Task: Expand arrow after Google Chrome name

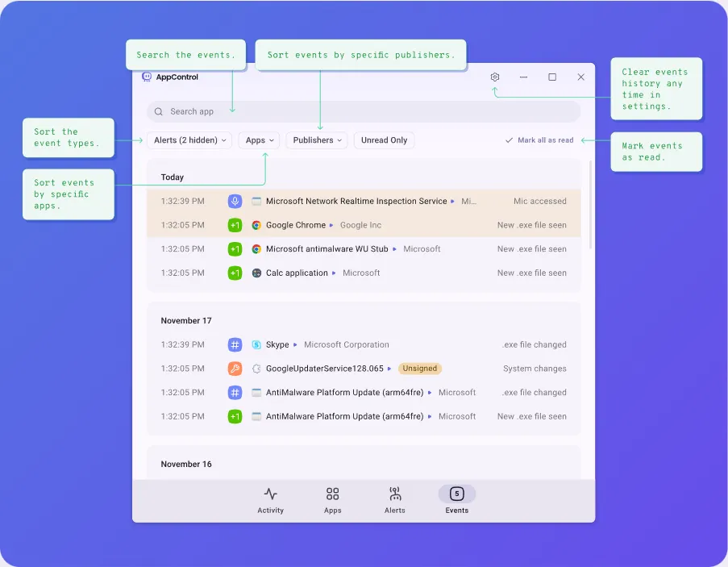Action: pyautogui.click(x=331, y=225)
